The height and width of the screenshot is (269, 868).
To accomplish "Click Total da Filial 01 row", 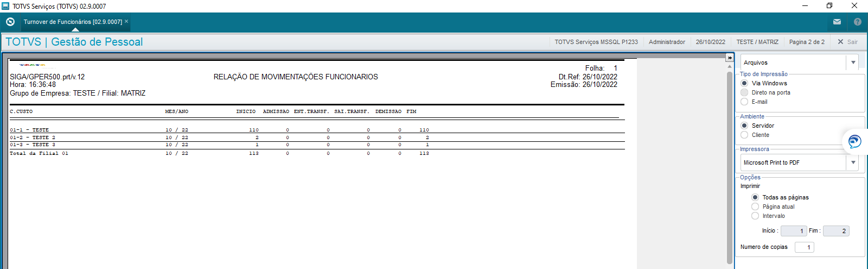I will click(x=219, y=153).
